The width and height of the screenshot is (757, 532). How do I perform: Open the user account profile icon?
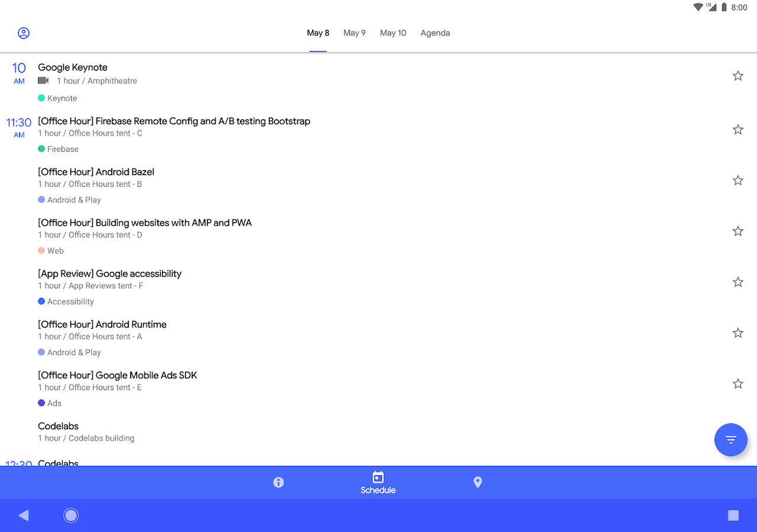click(24, 33)
